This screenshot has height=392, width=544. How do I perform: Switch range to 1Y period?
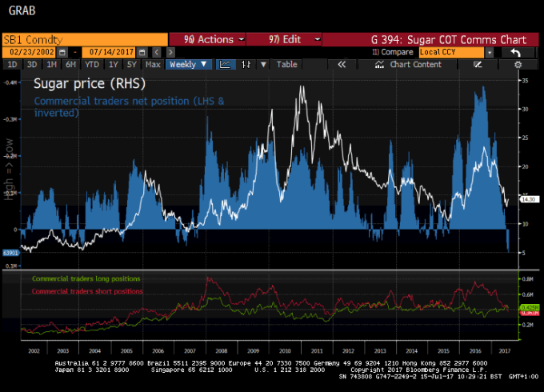point(114,64)
